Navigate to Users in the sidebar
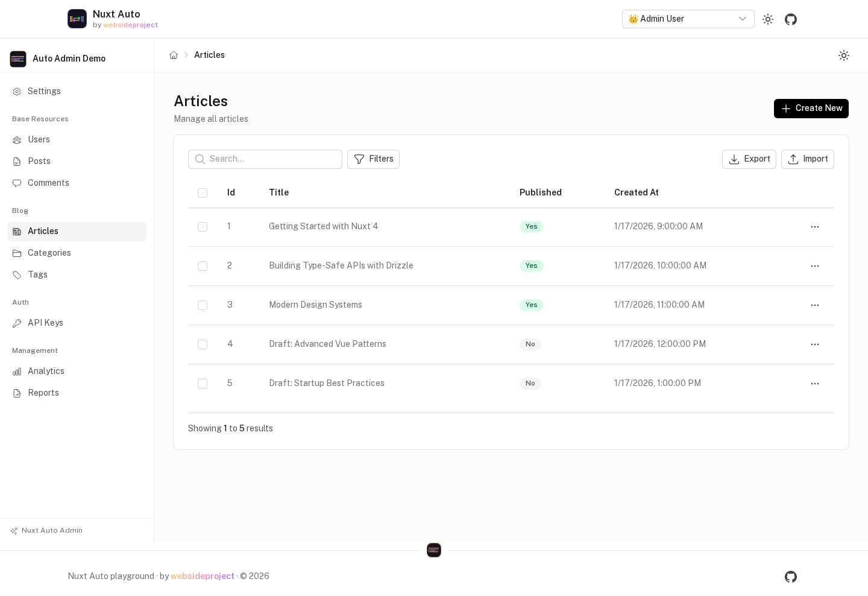This screenshot has width=868, height=596. [77, 140]
